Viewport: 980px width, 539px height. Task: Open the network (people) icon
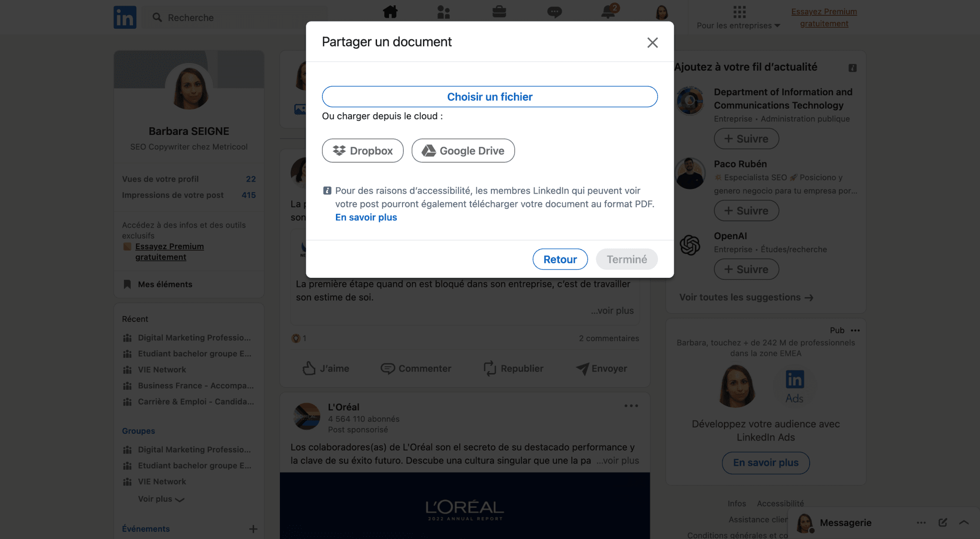[x=444, y=12]
